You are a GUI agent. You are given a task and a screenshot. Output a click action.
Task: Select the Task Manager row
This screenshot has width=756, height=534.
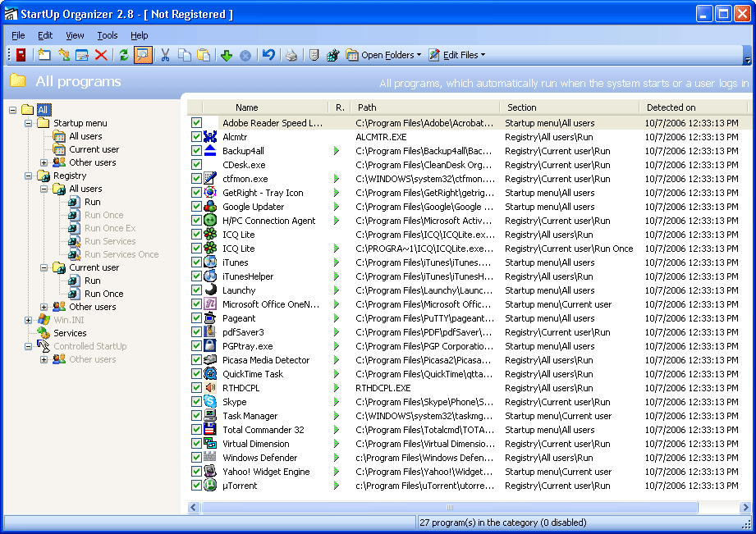click(x=470, y=415)
